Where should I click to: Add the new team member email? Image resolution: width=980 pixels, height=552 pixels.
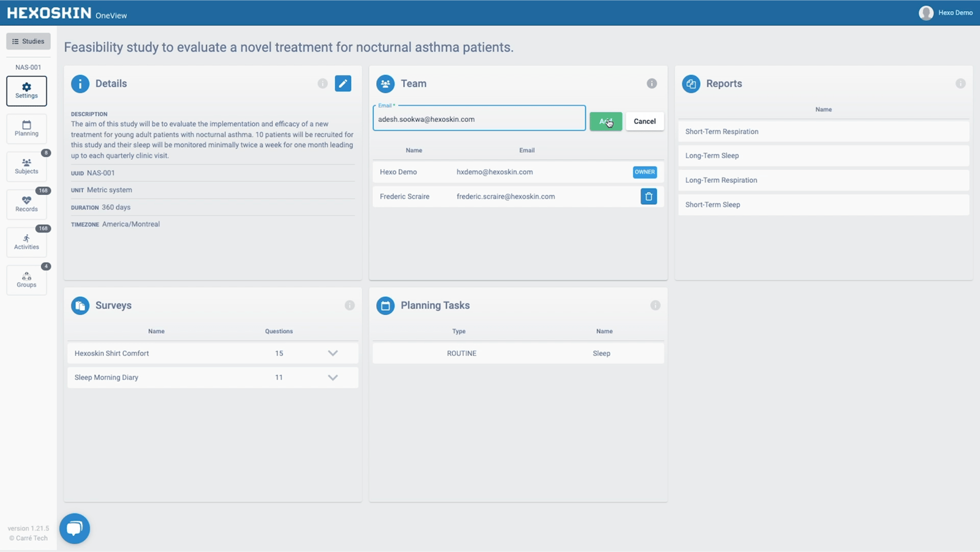coord(606,121)
